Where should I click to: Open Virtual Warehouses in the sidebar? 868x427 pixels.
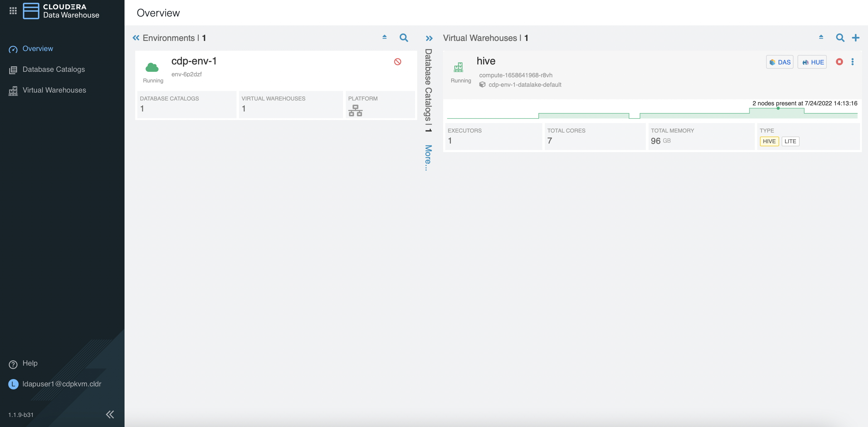click(54, 90)
